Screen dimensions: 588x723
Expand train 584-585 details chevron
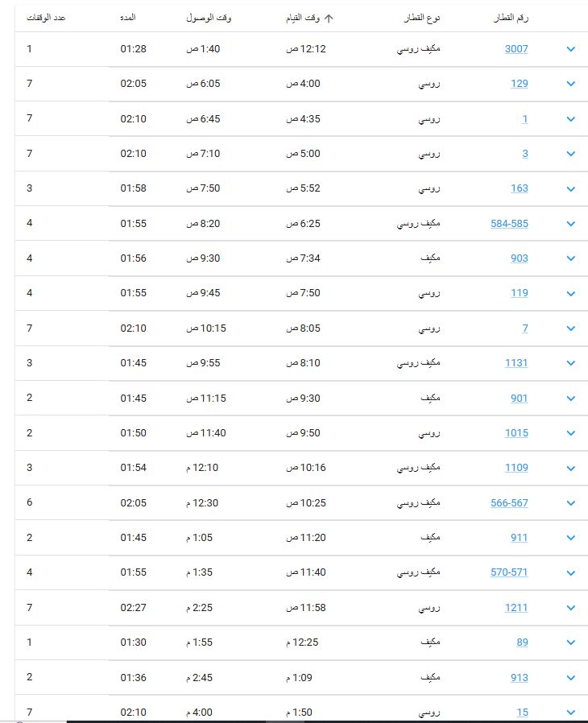click(571, 224)
